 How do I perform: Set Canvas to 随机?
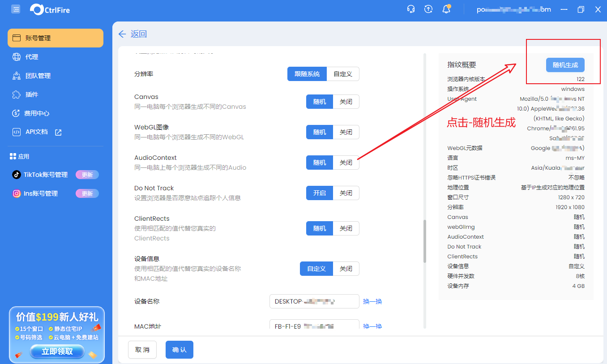320,102
